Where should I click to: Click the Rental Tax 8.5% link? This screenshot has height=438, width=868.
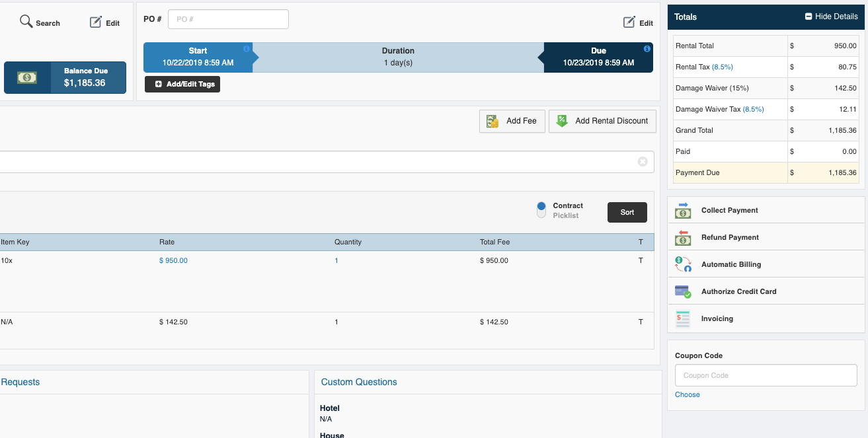pyautogui.click(x=722, y=67)
